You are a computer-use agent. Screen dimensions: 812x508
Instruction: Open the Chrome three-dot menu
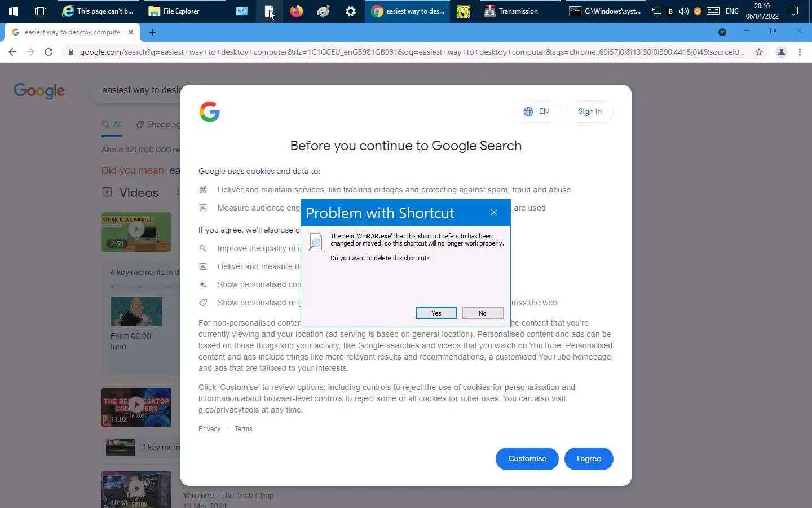(x=800, y=52)
